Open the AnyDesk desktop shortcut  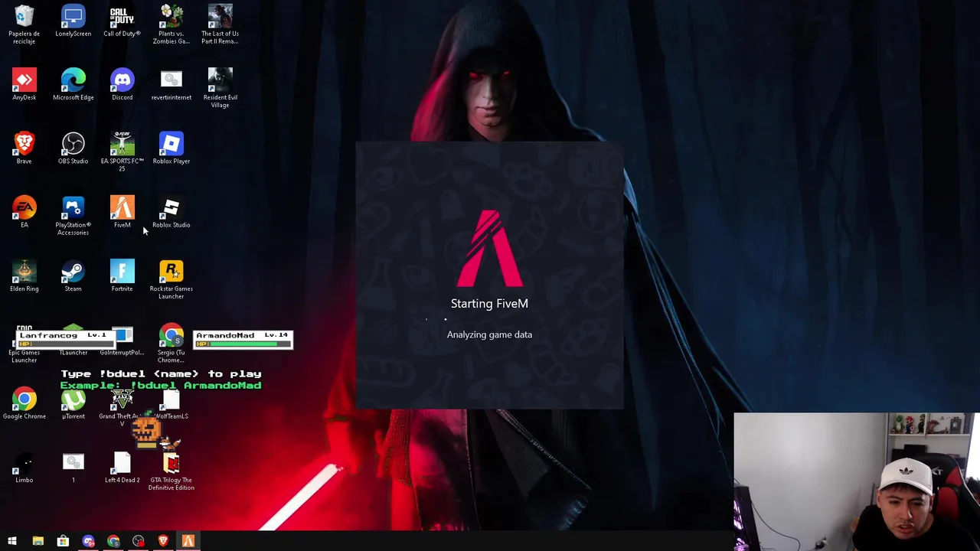click(x=24, y=84)
